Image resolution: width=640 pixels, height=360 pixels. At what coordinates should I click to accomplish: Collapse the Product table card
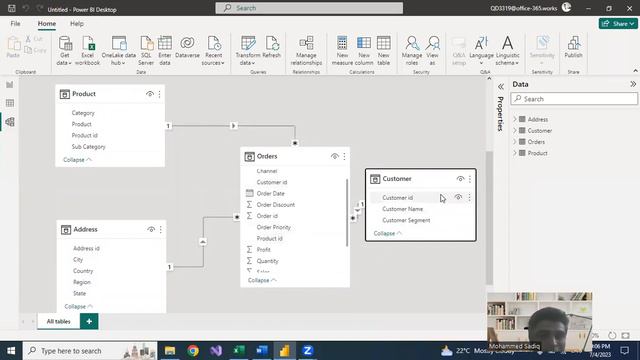tap(77, 160)
